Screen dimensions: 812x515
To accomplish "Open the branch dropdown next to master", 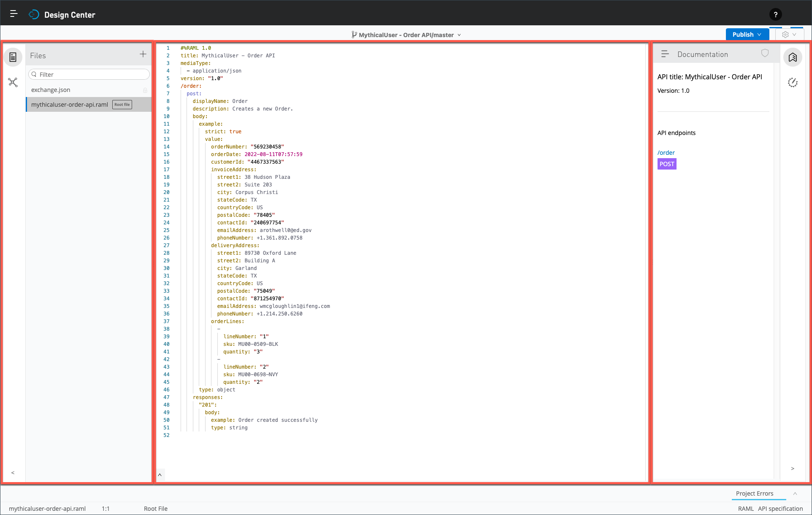I will click(x=459, y=35).
